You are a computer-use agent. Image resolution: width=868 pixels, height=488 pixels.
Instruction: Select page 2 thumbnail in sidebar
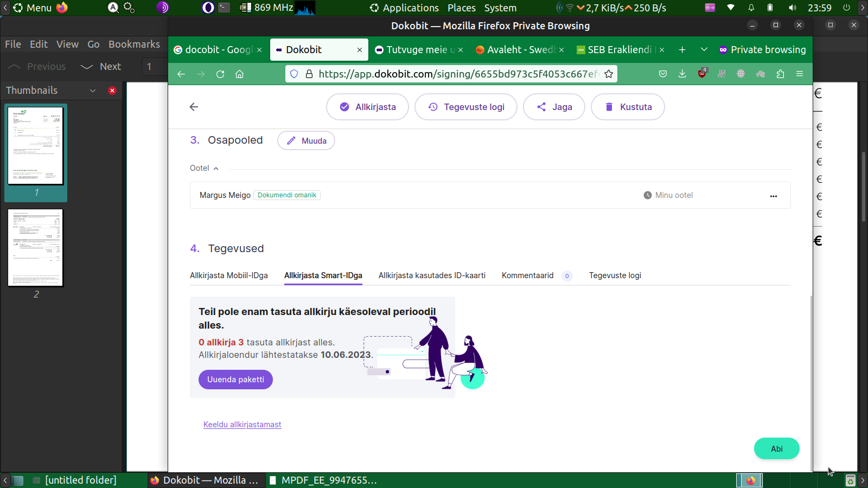tap(36, 248)
